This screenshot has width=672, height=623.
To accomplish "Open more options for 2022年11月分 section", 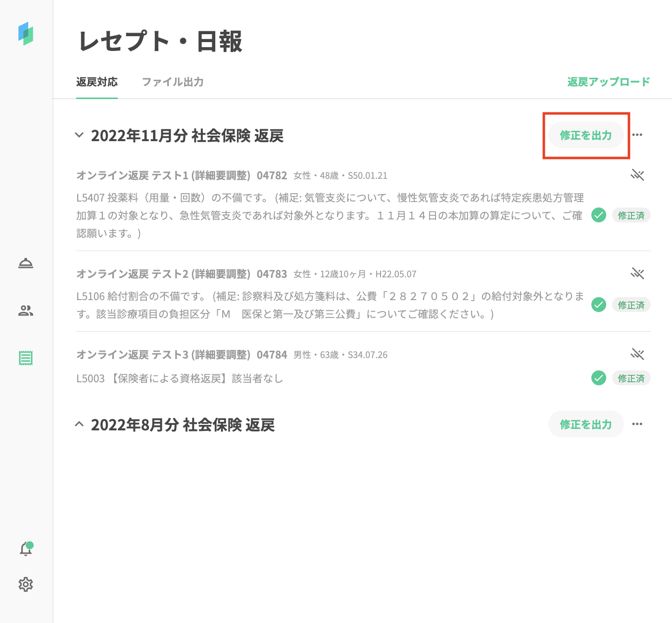I will tap(637, 135).
